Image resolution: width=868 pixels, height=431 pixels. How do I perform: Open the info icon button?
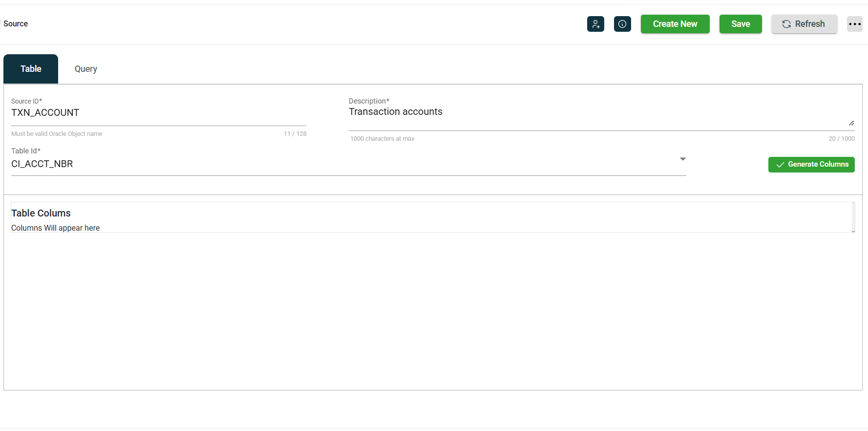tap(622, 24)
